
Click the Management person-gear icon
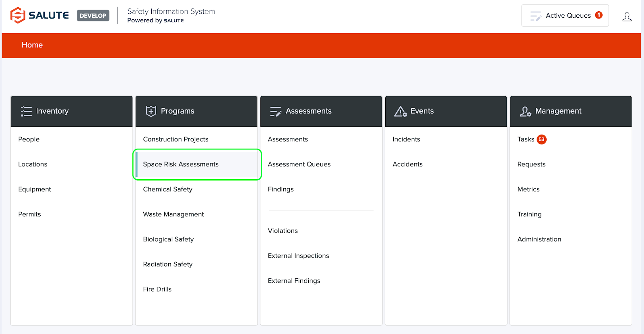(525, 111)
